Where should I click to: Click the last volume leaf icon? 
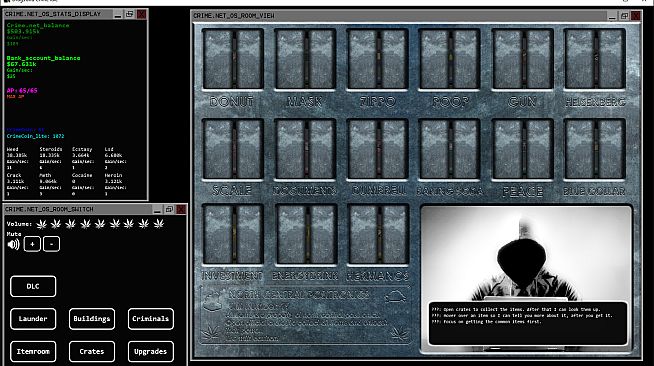click(x=158, y=224)
